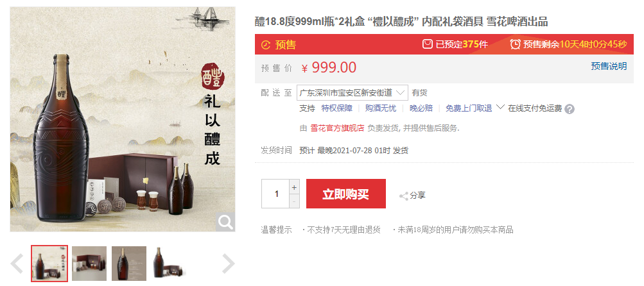The image size is (644, 286).
Task: Click the previous thumbnails left arrow
Action: pos(17,264)
